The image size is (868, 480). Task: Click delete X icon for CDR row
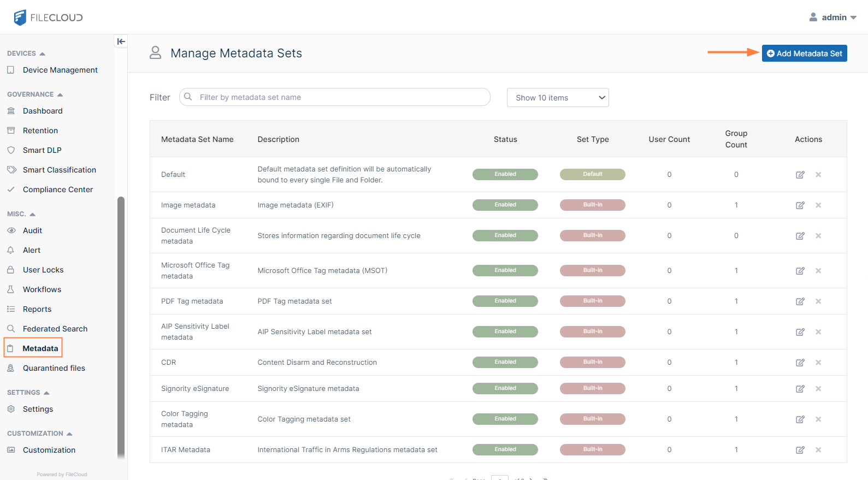818,363
